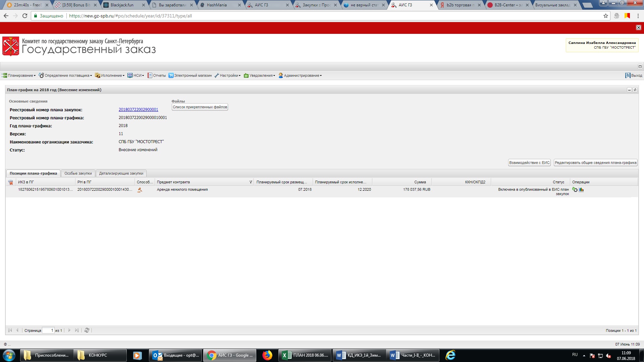Collapse the План-график panel with minus icon
This screenshot has height=362, width=644.
point(629,90)
